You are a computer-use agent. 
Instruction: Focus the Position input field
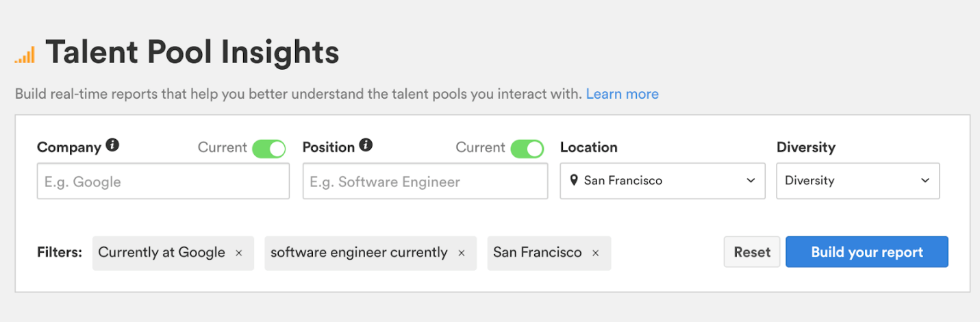425,181
